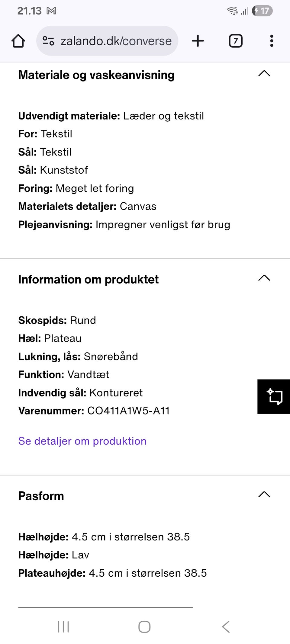Collapse Materiale og vaskeanvisning section chevron
This screenshot has width=290, height=644.
click(x=264, y=74)
